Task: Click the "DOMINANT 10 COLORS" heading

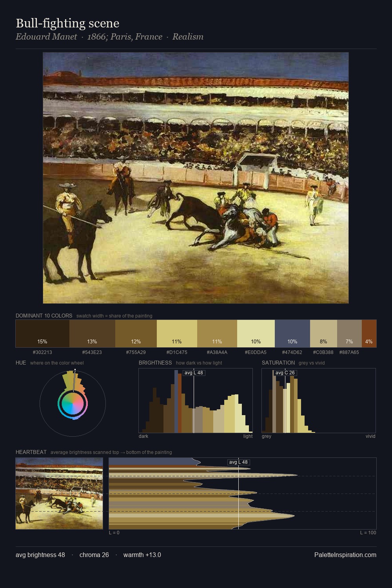Action: [x=44, y=316]
